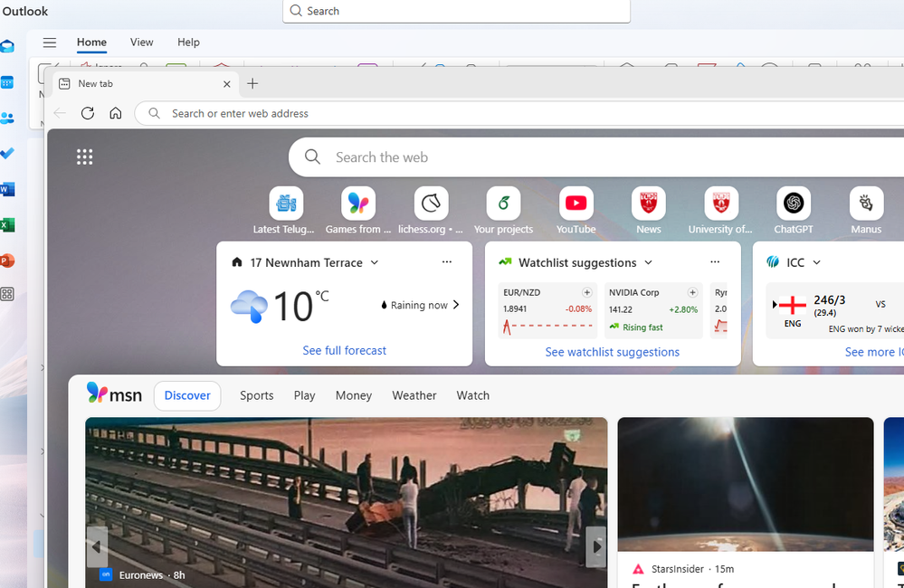Screen dimensions: 904x588
Task: Select MSN Play tab
Action: click(304, 395)
